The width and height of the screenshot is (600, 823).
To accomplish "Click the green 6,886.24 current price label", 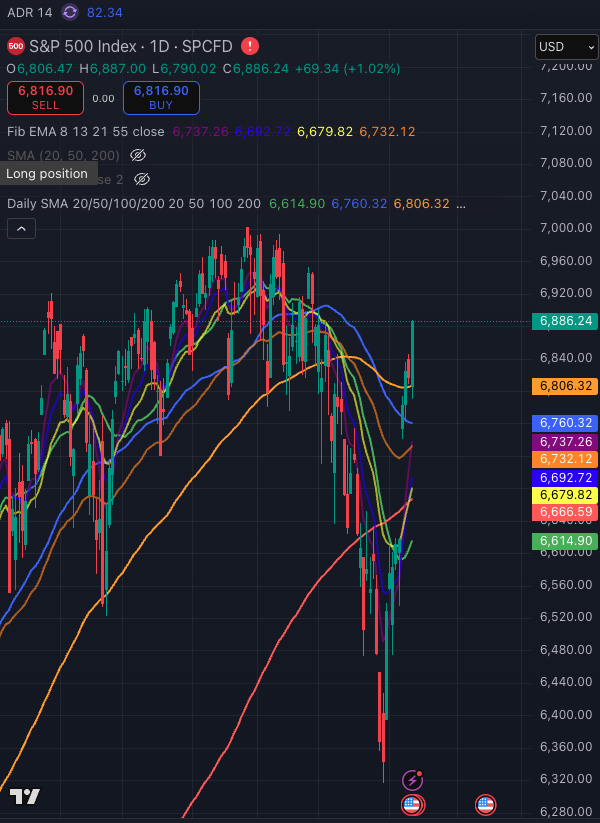I will tap(565, 321).
